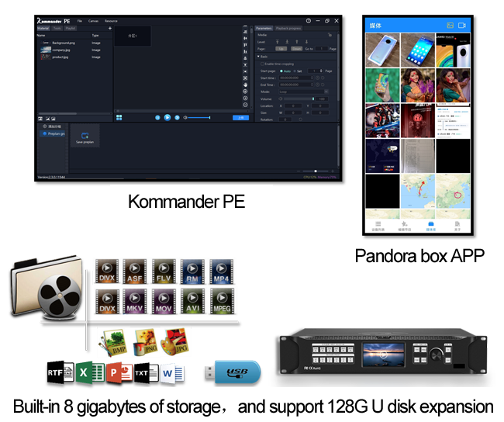This screenshot has width=504, height=422.
Task: Click the Save preplan icon
Action: tap(85, 136)
